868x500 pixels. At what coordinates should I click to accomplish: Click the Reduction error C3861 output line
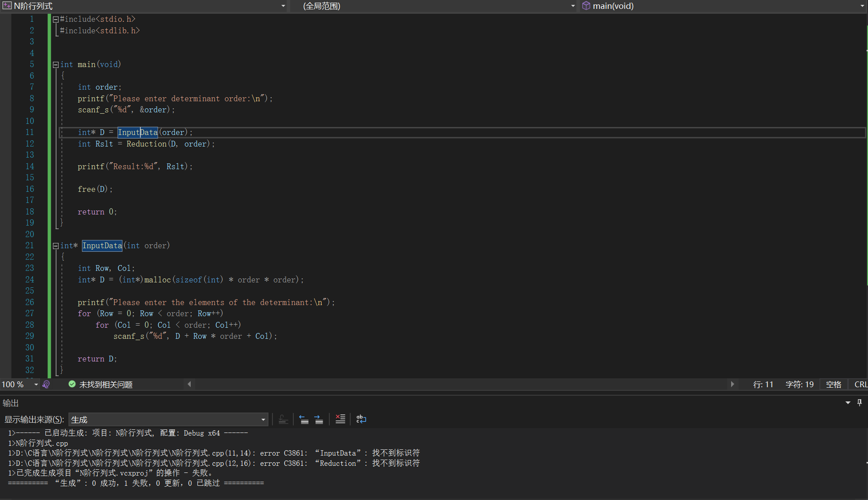(214, 463)
